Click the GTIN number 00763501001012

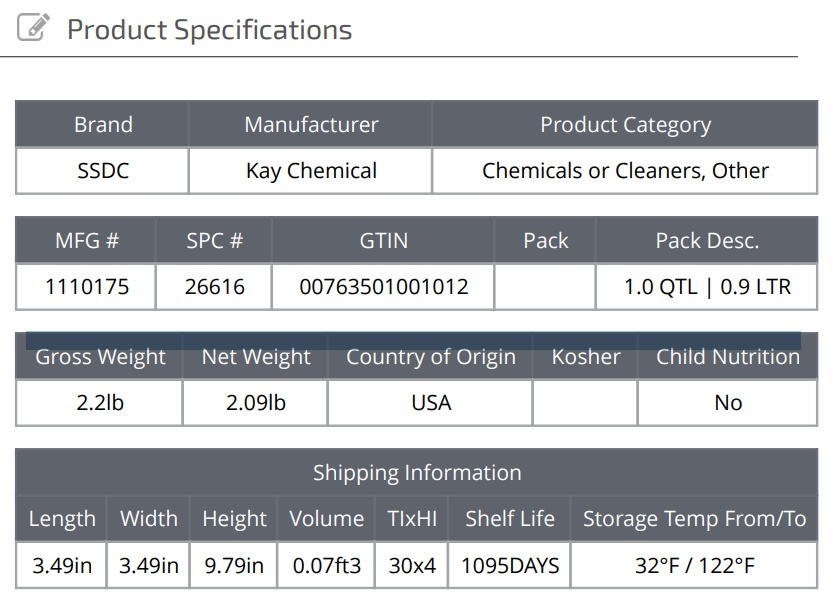coord(384,288)
